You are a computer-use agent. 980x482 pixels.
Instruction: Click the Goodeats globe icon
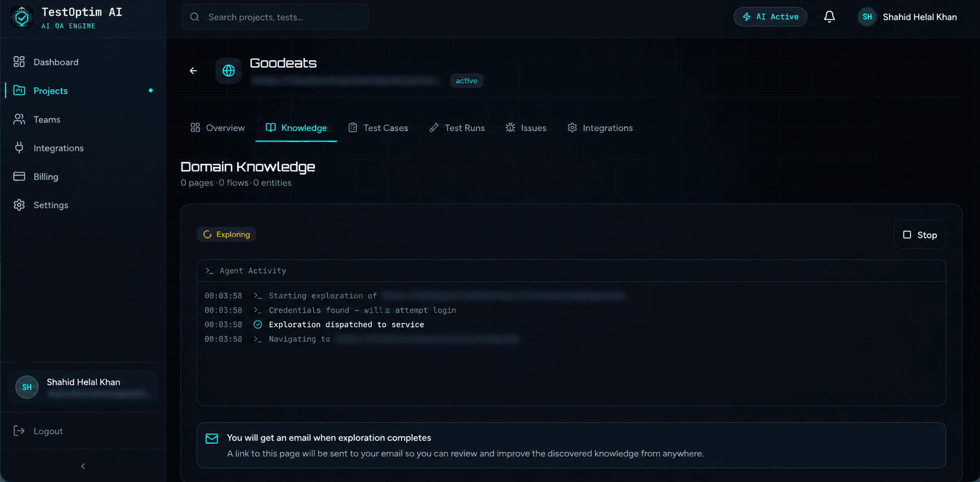coord(228,70)
